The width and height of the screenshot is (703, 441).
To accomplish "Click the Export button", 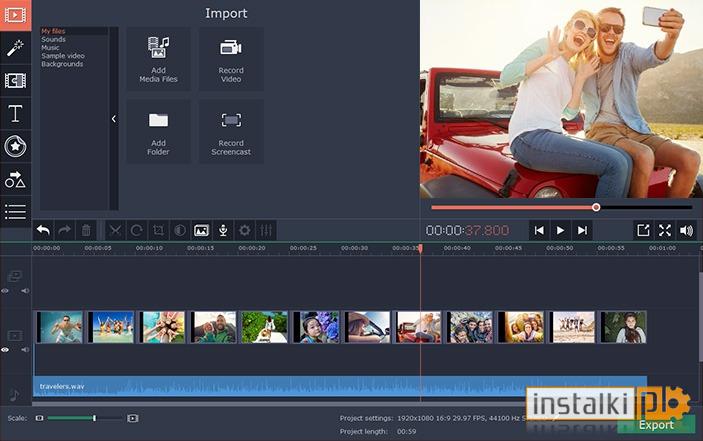I will [x=656, y=425].
